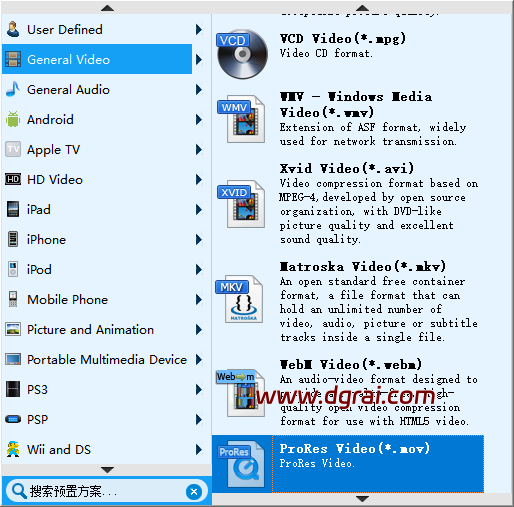The height and width of the screenshot is (507, 514).
Task: Click the PS3 console icon
Action: point(13,389)
